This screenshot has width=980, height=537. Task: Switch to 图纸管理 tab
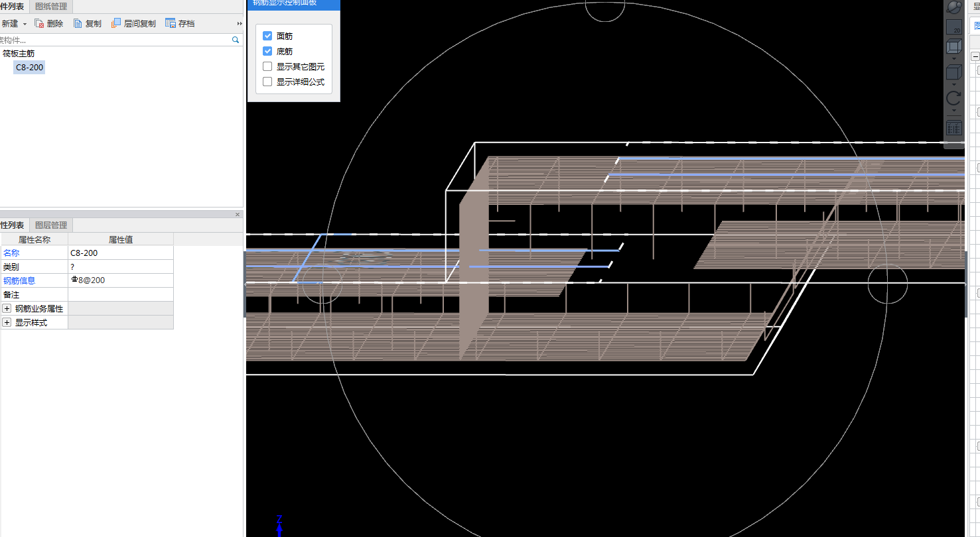point(50,7)
